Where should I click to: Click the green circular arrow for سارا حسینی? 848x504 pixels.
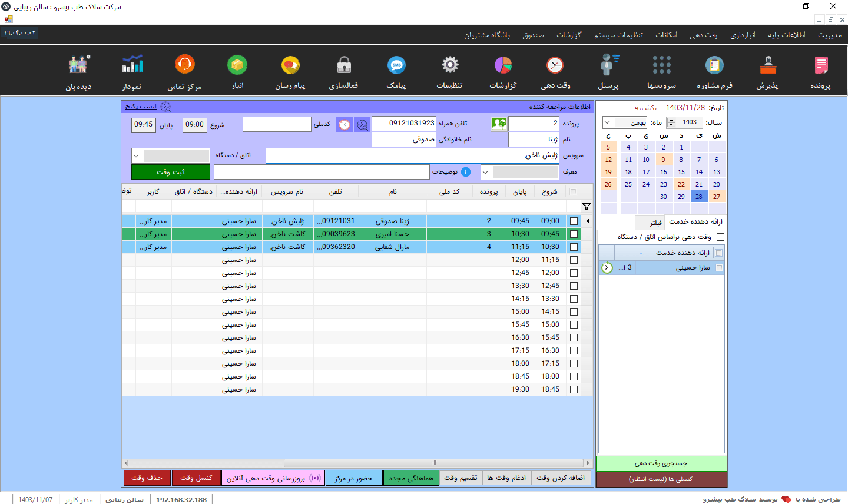(607, 268)
